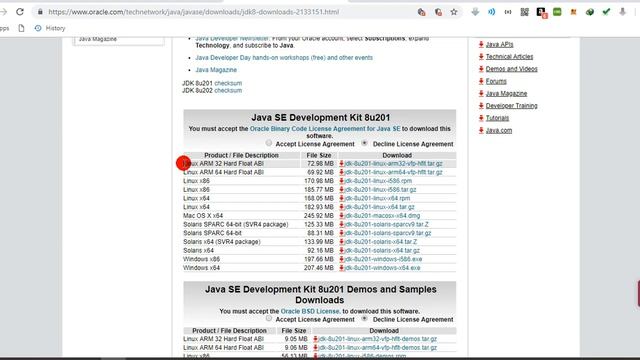This screenshot has height=360, width=640.
Task: Click red download arrow beside Java APIs
Action: (481, 44)
